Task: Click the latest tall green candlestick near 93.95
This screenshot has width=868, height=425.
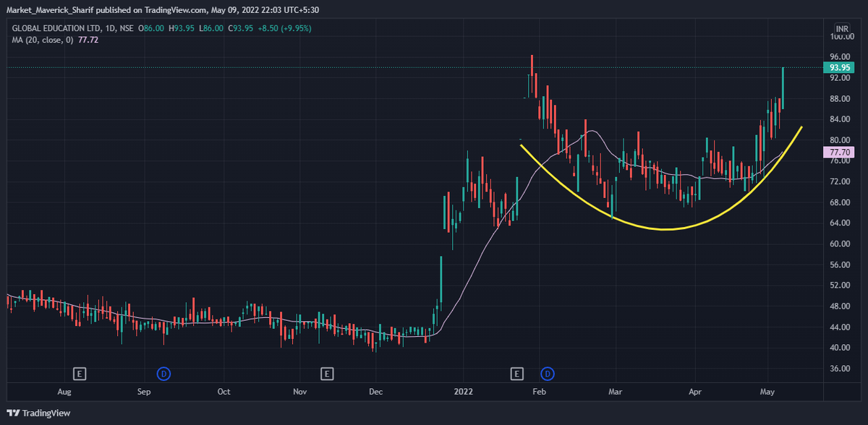Action: (783, 88)
